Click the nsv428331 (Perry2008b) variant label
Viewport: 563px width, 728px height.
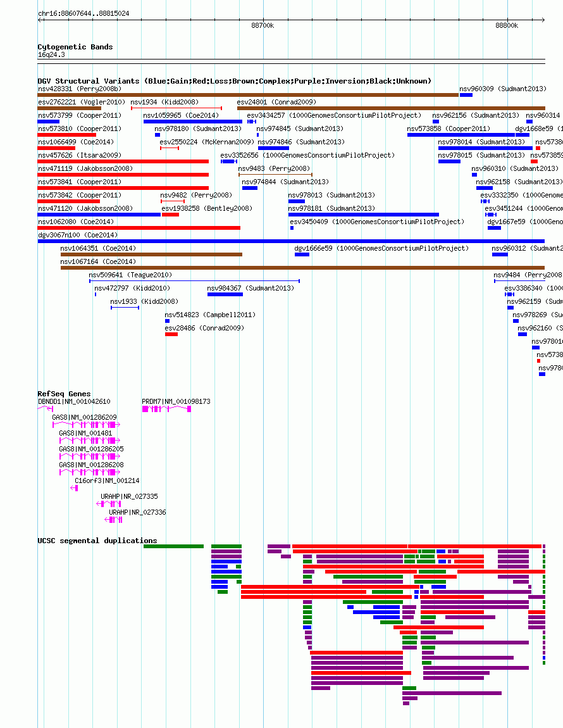[80, 89]
